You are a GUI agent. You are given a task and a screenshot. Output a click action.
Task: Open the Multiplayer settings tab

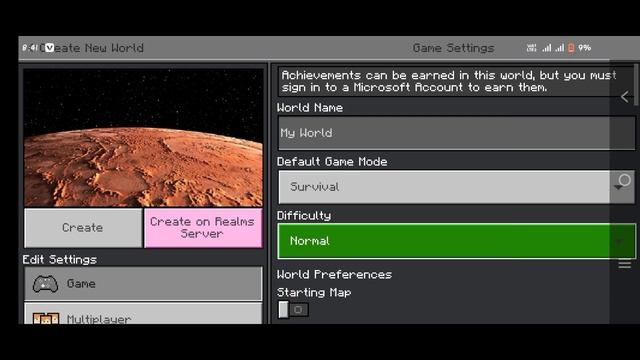[143, 313]
